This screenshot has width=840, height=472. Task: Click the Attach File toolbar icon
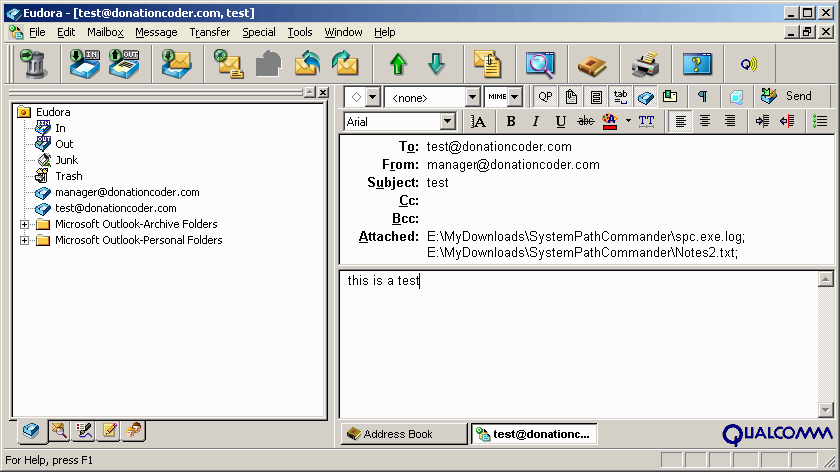coord(488,64)
